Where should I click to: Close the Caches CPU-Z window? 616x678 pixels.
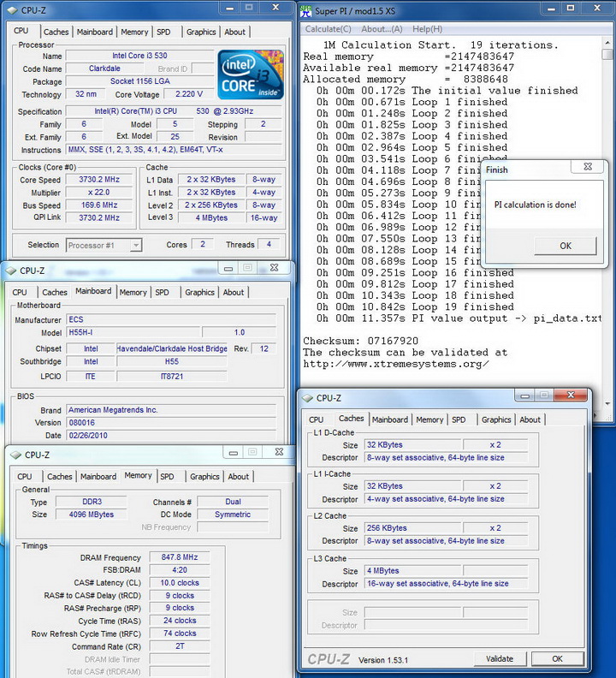[x=571, y=395]
